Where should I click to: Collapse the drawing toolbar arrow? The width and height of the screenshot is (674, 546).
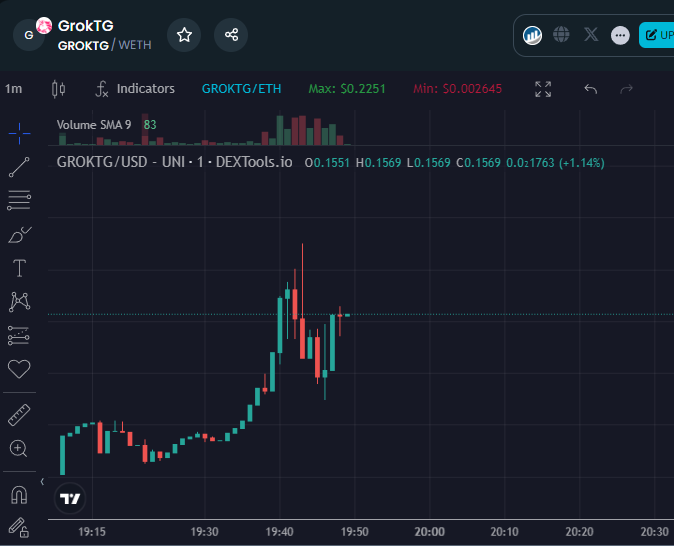click(42, 482)
